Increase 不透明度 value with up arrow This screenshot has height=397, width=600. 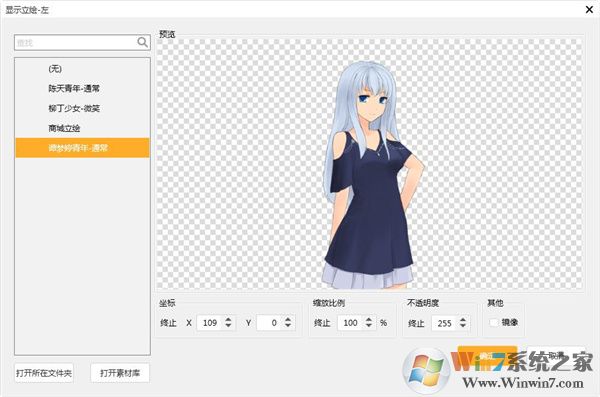[x=463, y=319]
